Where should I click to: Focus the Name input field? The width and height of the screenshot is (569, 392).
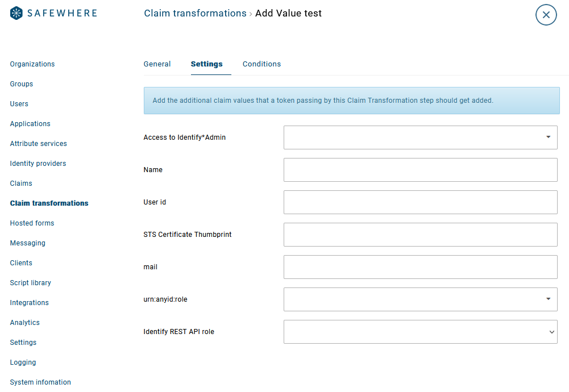pos(420,170)
